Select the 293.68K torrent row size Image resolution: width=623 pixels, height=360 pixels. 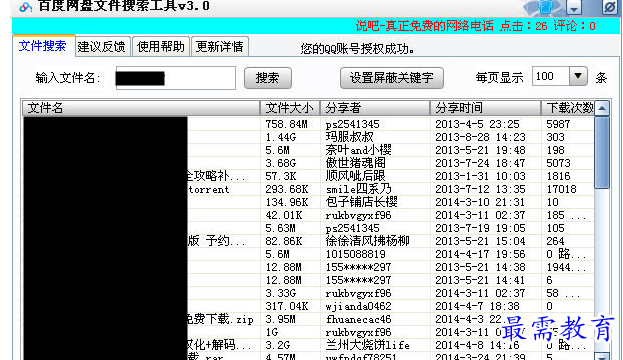tap(287, 190)
